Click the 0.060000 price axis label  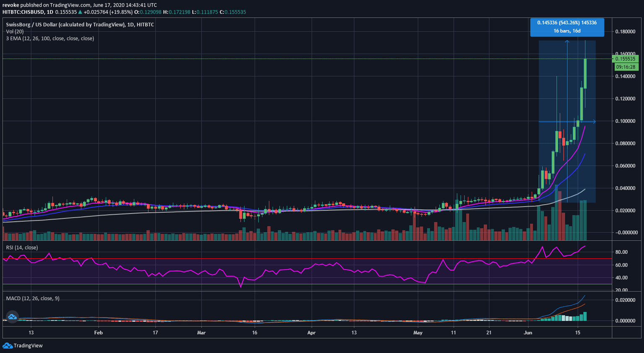click(625, 166)
